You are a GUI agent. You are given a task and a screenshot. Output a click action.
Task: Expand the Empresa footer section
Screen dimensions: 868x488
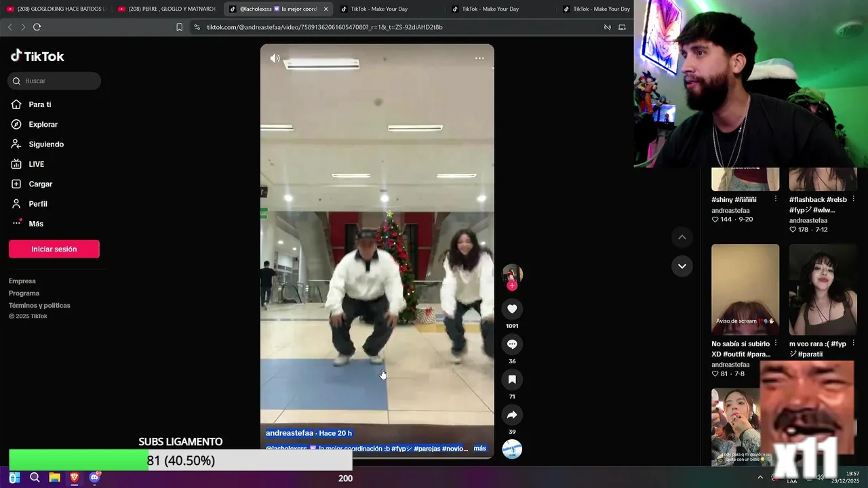click(22, 281)
